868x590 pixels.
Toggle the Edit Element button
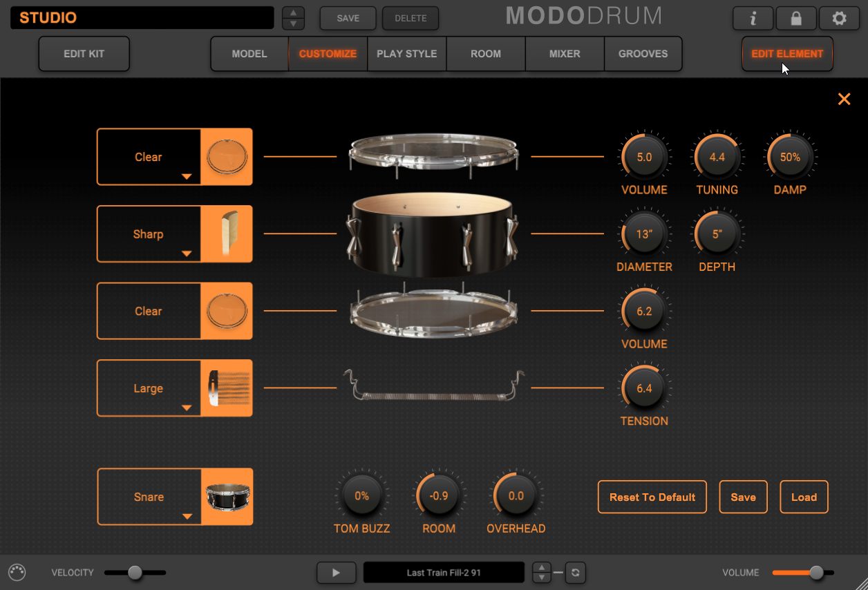tap(787, 54)
